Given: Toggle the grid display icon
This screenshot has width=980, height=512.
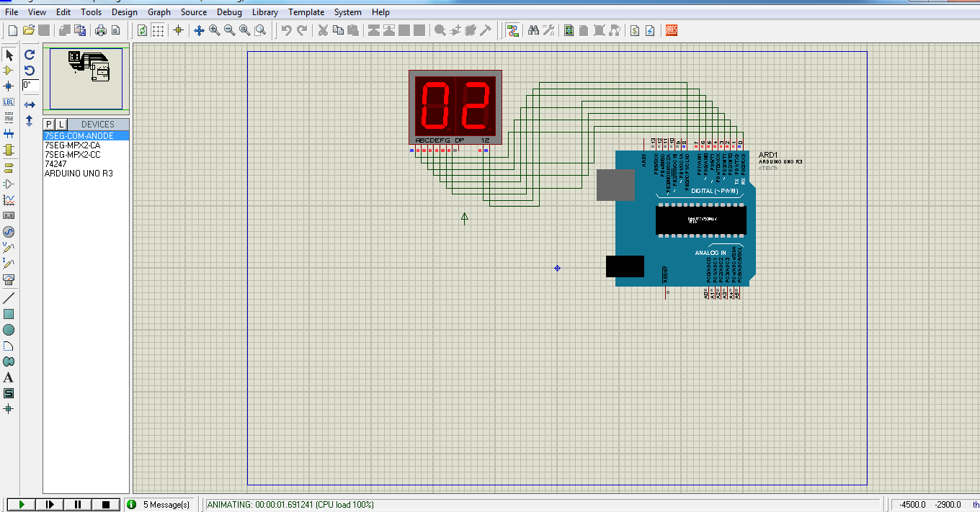Looking at the screenshot, I should click(158, 30).
